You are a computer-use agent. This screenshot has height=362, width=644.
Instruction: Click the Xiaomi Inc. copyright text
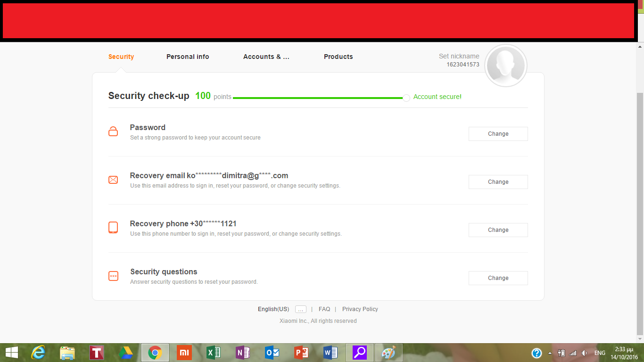[318, 321]
